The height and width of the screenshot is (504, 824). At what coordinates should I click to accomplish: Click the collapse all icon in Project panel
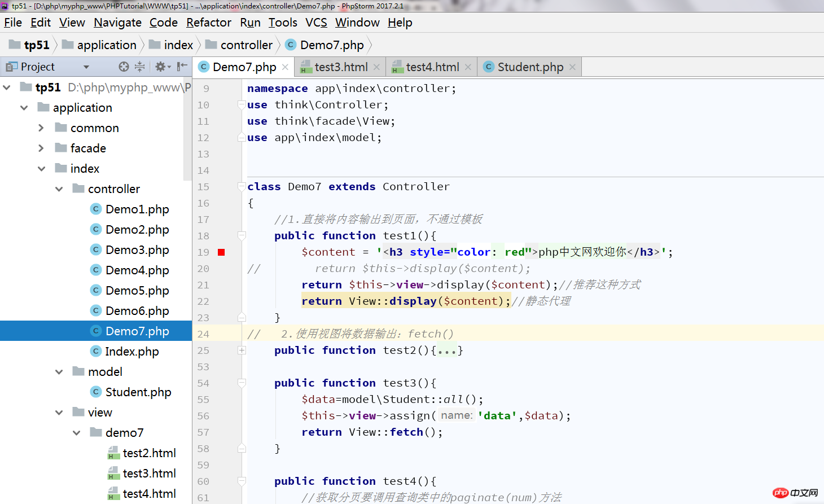(x=139, y=67)
